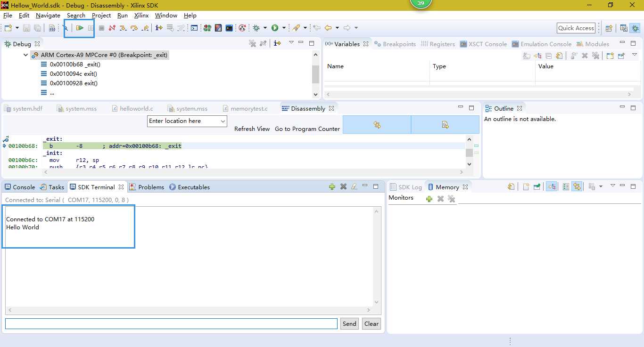Click the SDK Terminal send text field
Screen dimensions: 644x347
click(171, 323)
